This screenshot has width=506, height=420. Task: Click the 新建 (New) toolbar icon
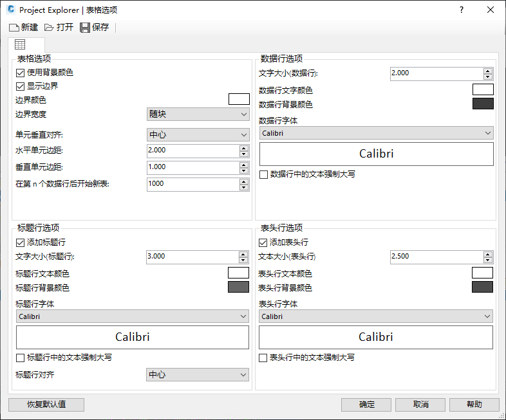click(x=14, y=28)
